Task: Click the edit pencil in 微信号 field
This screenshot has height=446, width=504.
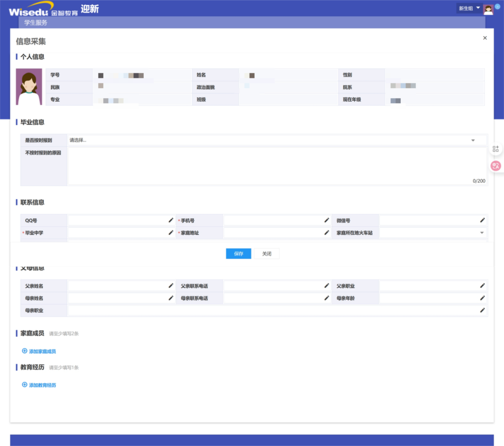Action: 483,220
